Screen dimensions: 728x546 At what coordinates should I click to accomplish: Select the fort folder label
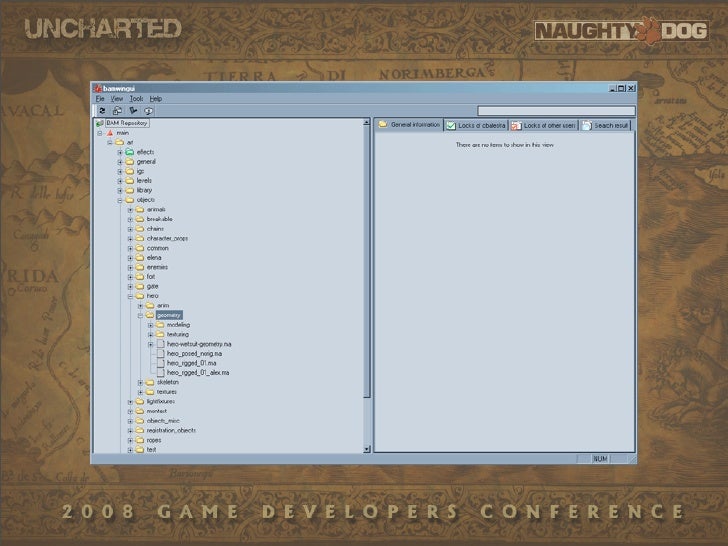click(x=151, y=277)
